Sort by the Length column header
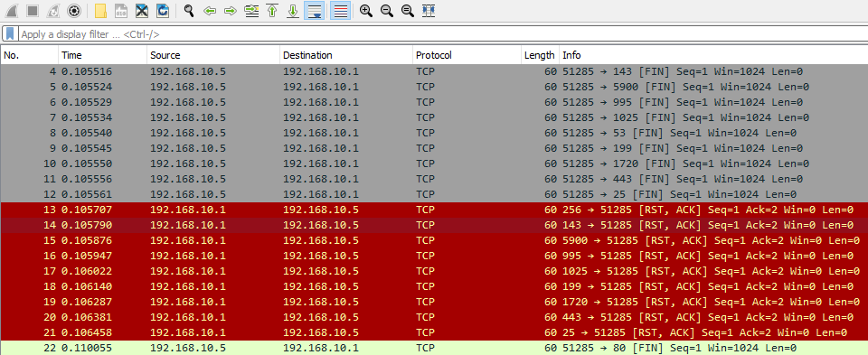Image resolution: width=868 pixels, height=355 pixels. (541, 55)
